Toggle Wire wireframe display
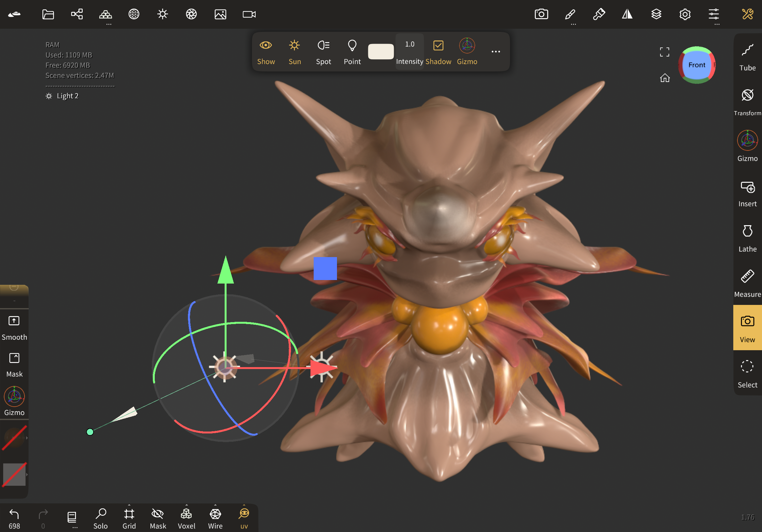Screen dimensions: 762x532 (x=215, y=519)
